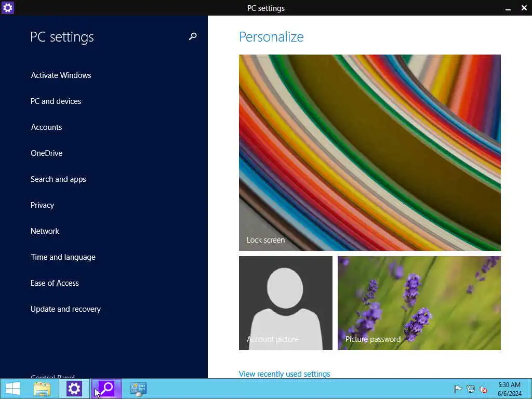Open the Start button on taskbar
The width and height of the screenshot is (532, 399).
13,389
